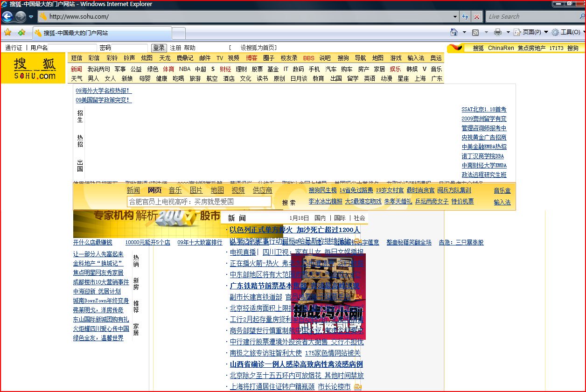Viewport: 586px width, 392px height.
Task: Open the Favorites Center star icon
Action: 7,33
